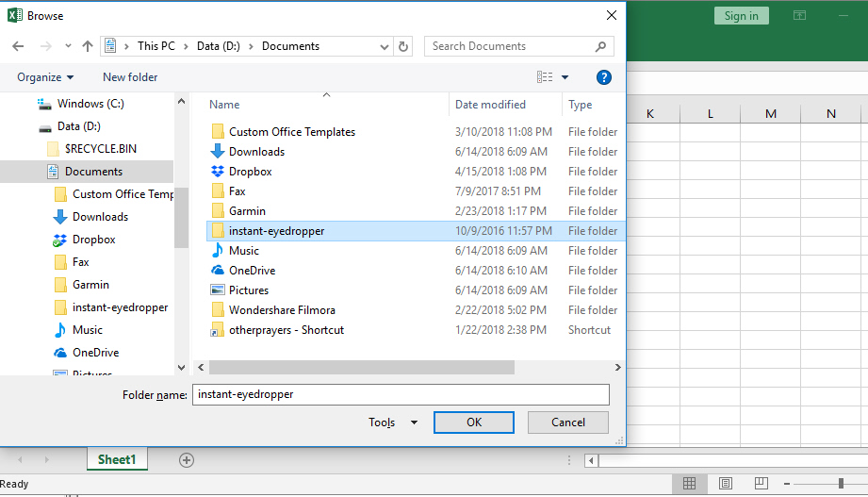The height and width of the screenshot is (497, 868).
Task: Click the Music note icon in file list
Action: click(218, 251)
